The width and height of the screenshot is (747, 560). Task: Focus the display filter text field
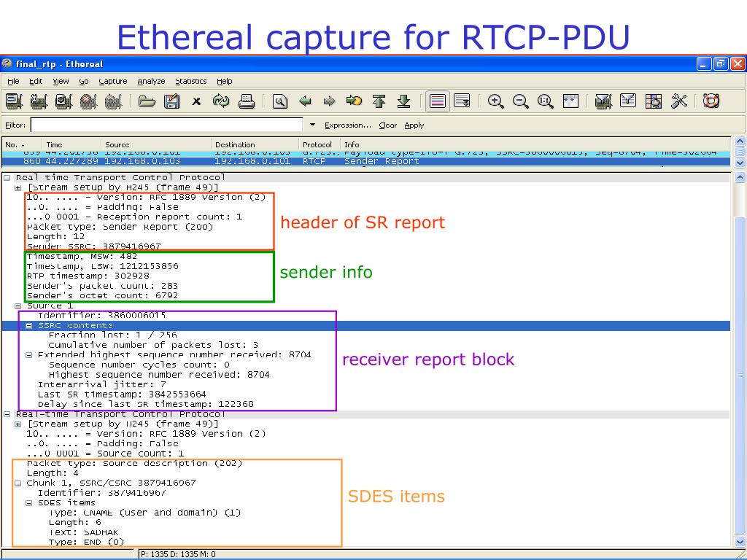(x=167, y=125)
